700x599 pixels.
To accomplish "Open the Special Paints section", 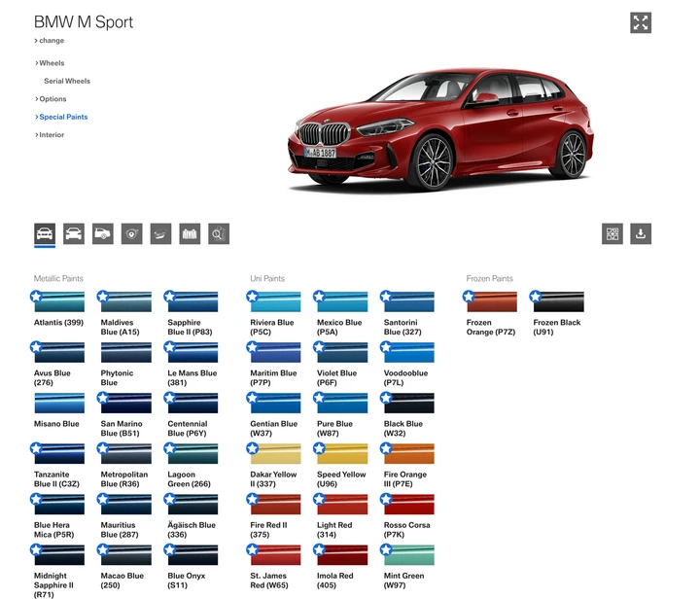I will click(x=61, y=117).
